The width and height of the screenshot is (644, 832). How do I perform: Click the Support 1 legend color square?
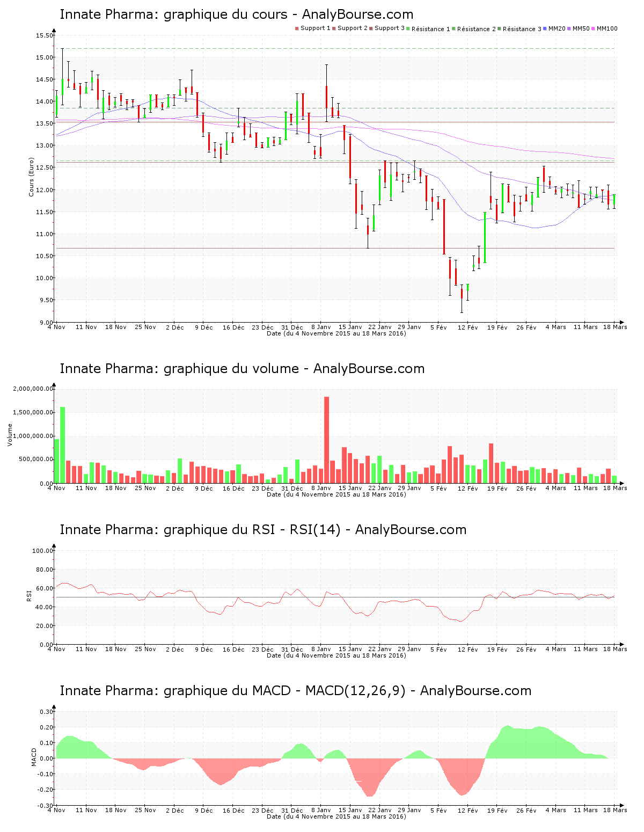297,28
